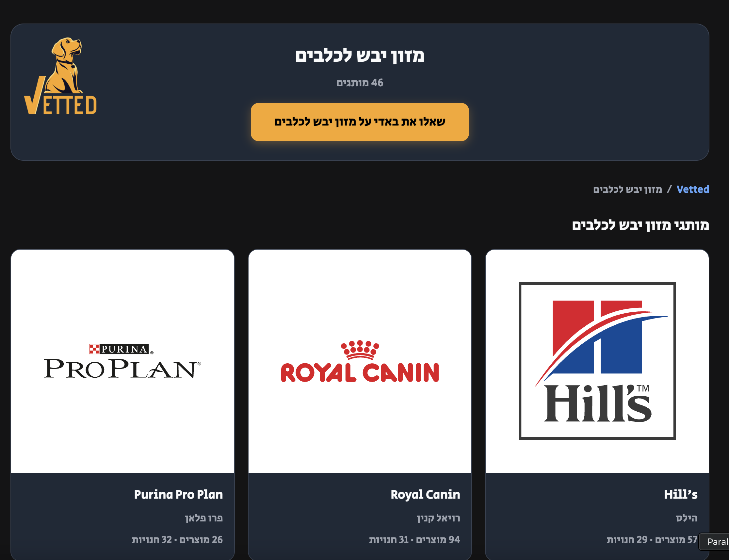The width and height of the screenshot is (729, 560).
Task: Open the Hill's logo image
Action: pos(597,361)
